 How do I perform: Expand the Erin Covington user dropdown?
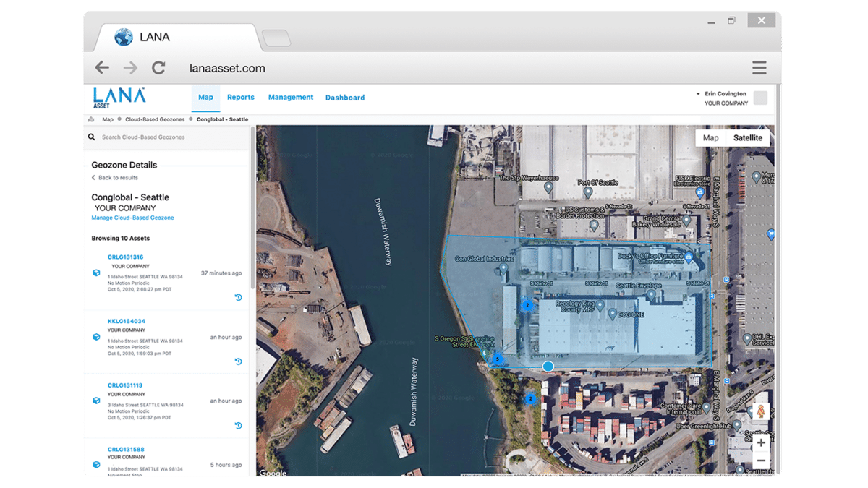pyautogui.click(x=698, y=94)
